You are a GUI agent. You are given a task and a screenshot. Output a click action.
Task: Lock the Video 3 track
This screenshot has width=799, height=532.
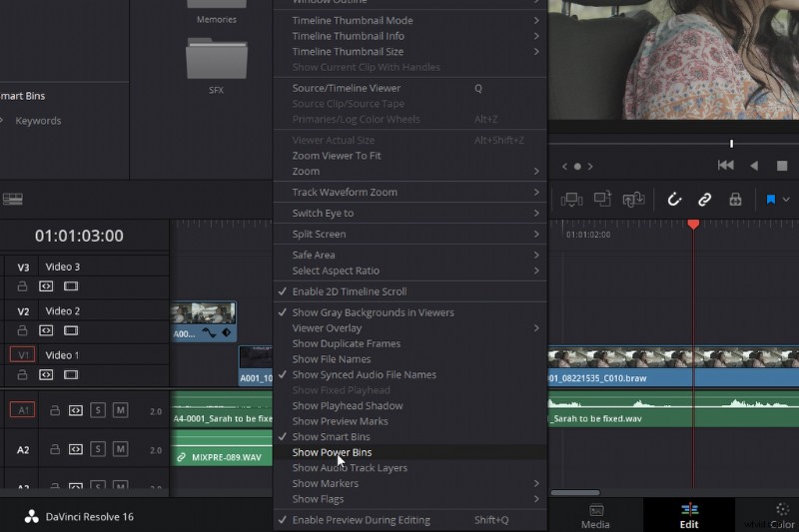point(22,286)
